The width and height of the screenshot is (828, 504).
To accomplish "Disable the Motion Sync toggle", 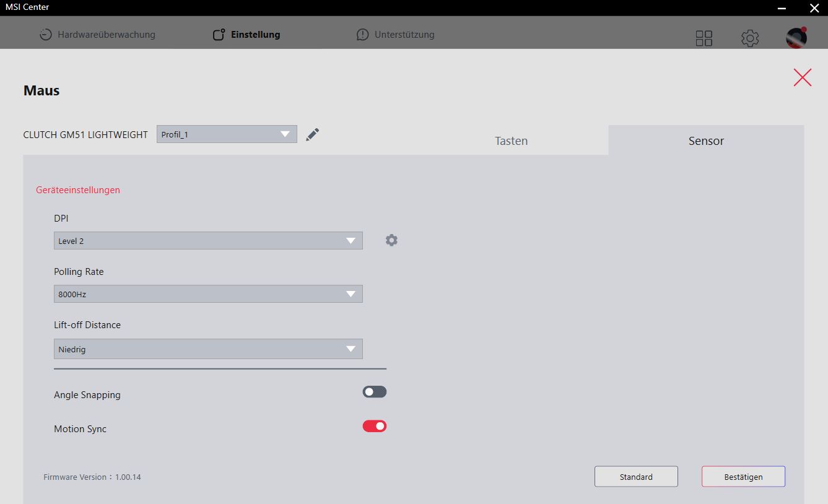I will pos(375,426).
